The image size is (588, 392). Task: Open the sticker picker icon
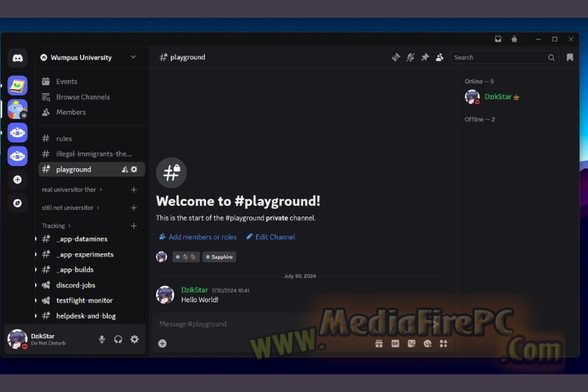point(412,344)
